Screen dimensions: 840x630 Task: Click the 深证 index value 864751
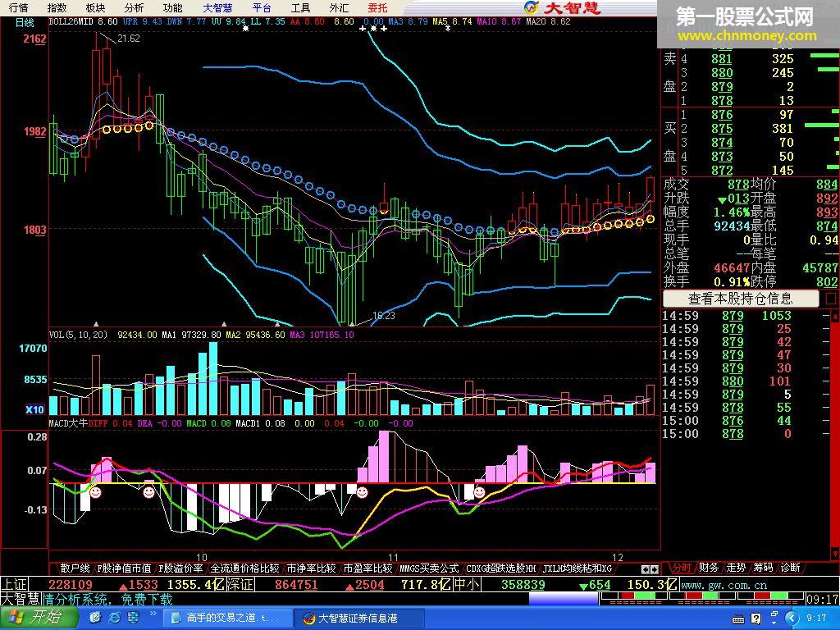tap(296, 584)
